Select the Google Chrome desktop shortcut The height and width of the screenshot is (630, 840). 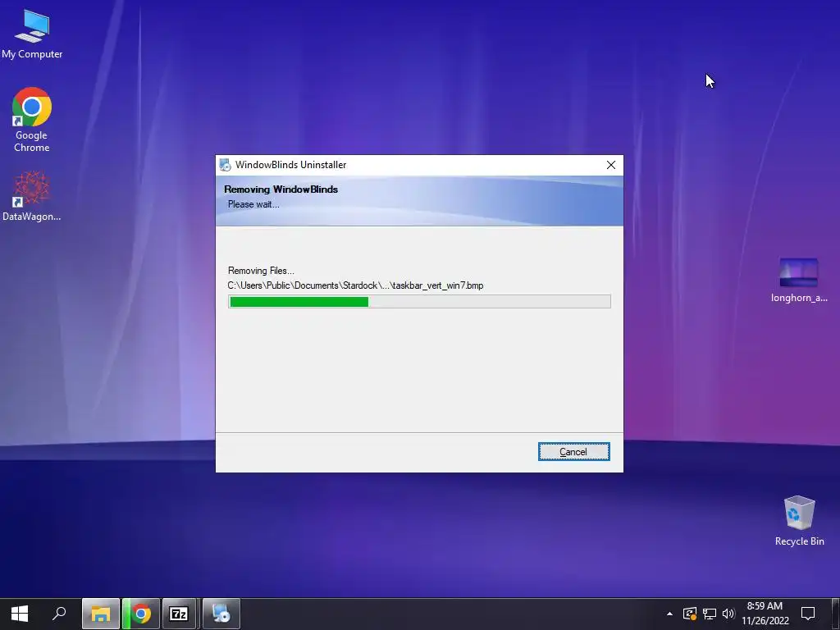click(x=32, y=120)
